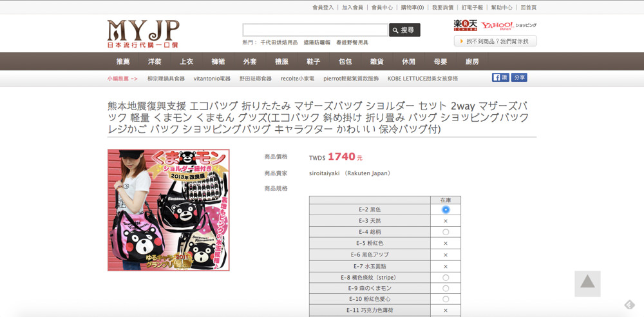Image resolution: width=644 pixels, height=317 pixels.
Task: Click the 會員登入 link
Action: tap(323, 7)
